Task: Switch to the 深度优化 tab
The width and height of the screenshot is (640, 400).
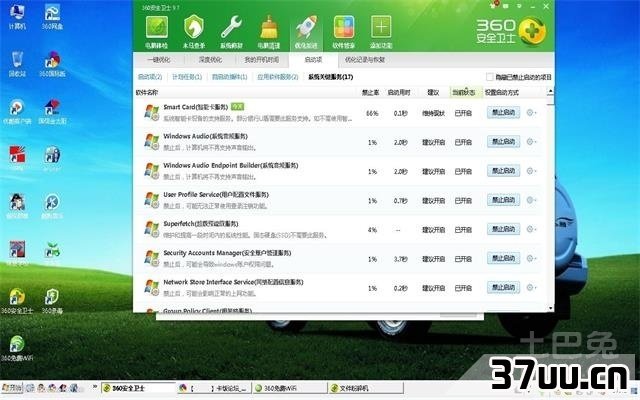Action: pyautogui.click(x=210, y=60)
